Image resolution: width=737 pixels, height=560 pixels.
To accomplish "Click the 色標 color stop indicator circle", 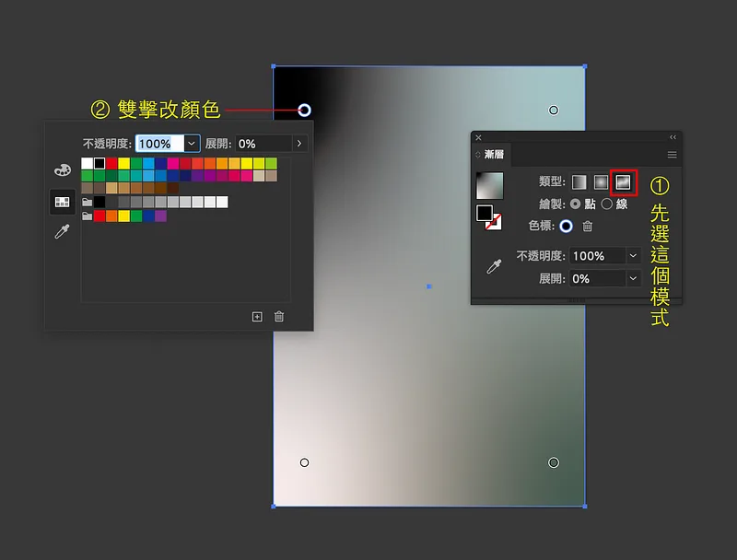I will [566, 227].
